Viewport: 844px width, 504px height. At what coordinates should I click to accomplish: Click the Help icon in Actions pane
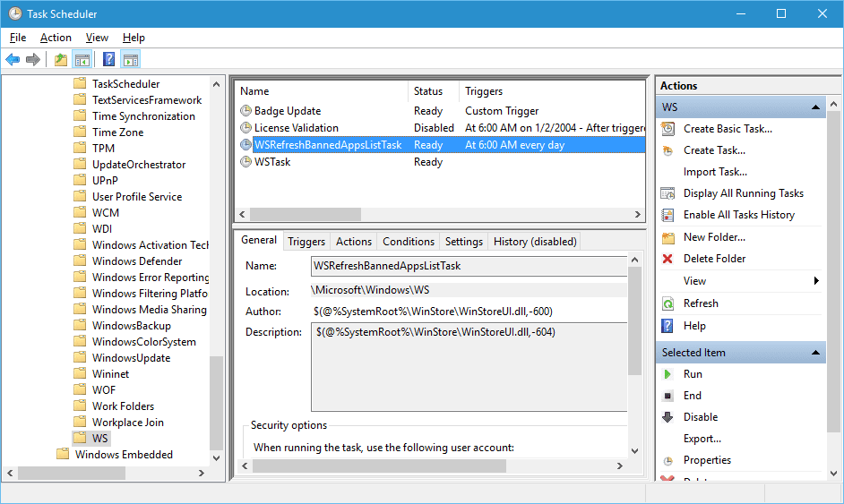pyautogui.click(x=667, y=326)
